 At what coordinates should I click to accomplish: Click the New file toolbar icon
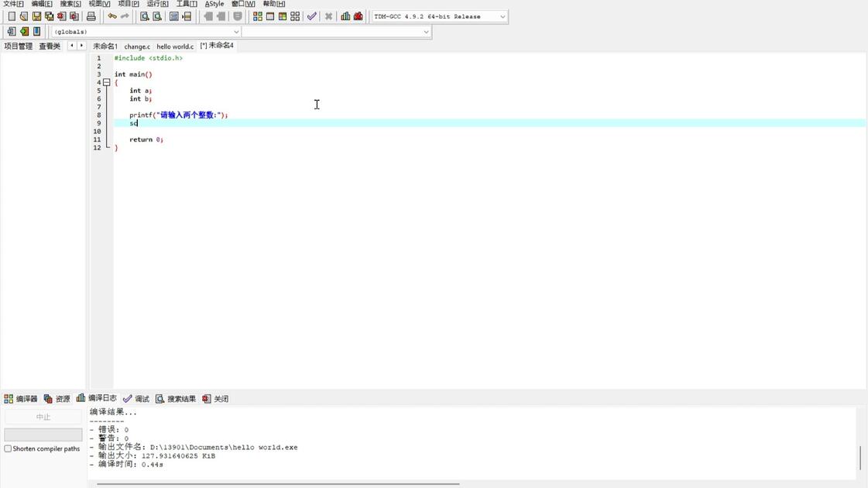[12, 16]
